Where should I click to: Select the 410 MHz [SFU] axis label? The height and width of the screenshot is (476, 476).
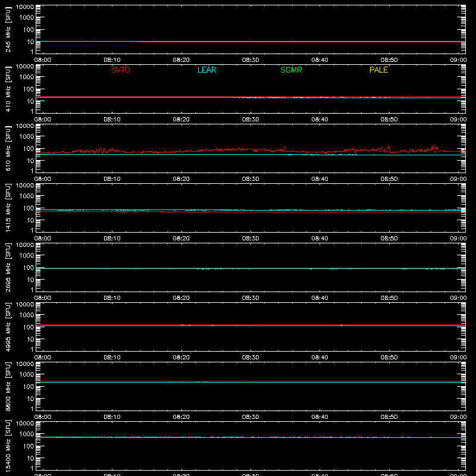8,89
